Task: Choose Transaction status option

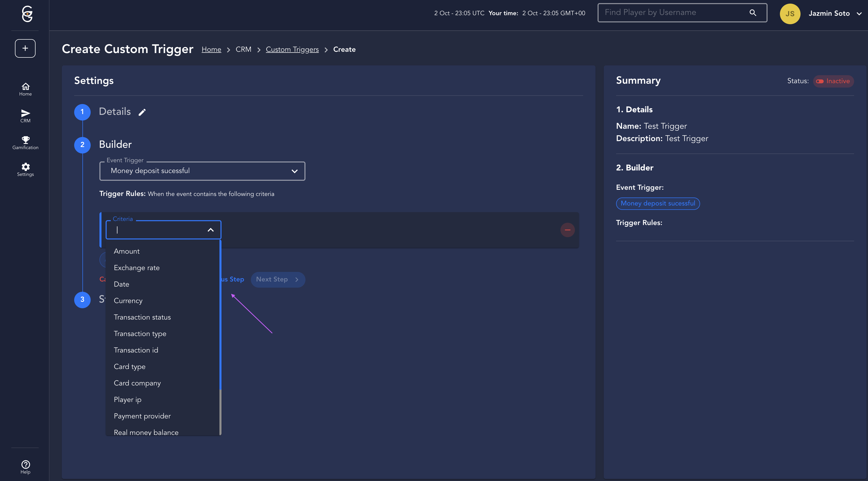Action: click(142, 317)
